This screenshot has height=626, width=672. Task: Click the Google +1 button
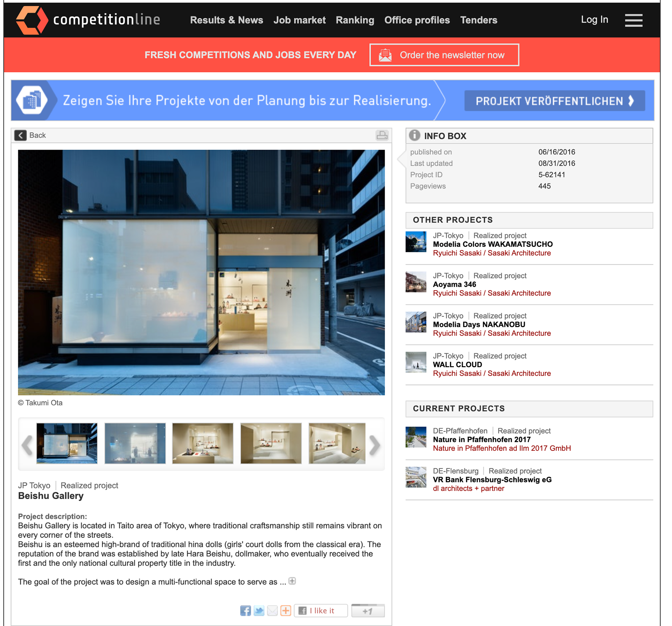point(367,611)
